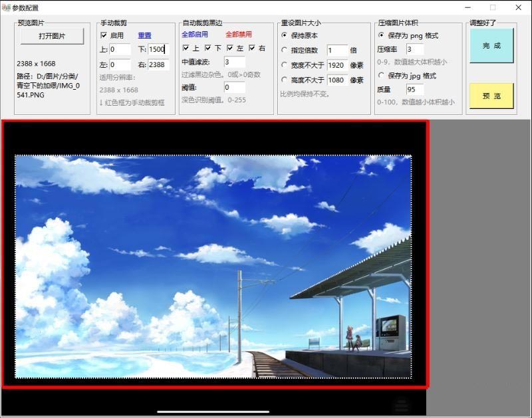Screen dimensions: 532x418
Task: Select the 指定倍数 radio option
Action: point(285,51)
